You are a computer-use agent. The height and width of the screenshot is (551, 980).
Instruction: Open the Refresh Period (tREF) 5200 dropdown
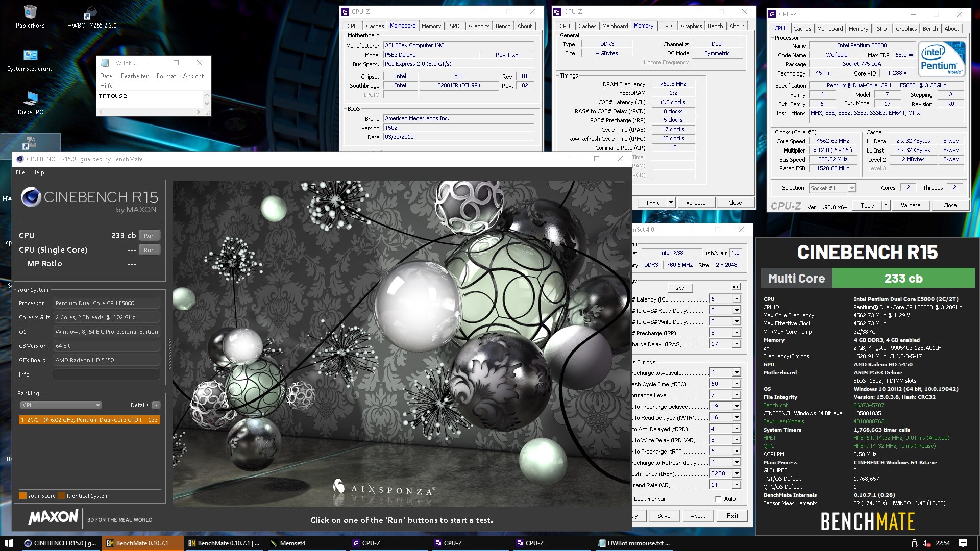(x=737, y=474)
